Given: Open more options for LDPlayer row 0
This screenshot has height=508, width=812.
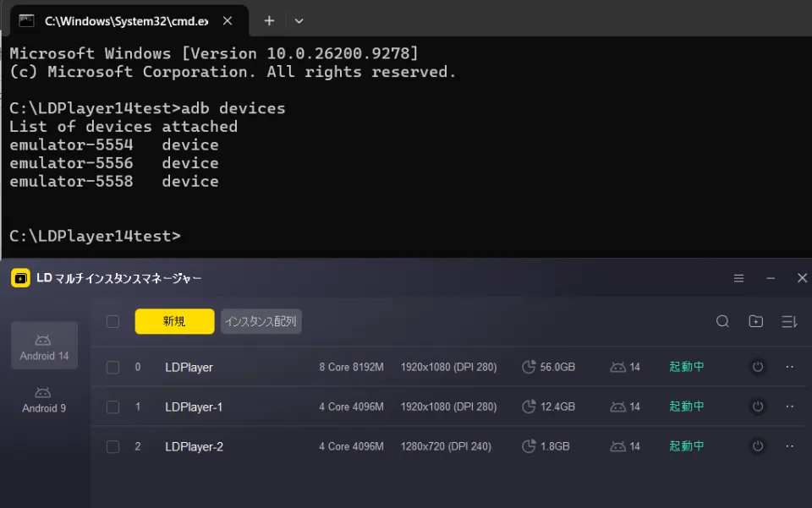Looking at the screenshot, I should [x=790, y=367].
